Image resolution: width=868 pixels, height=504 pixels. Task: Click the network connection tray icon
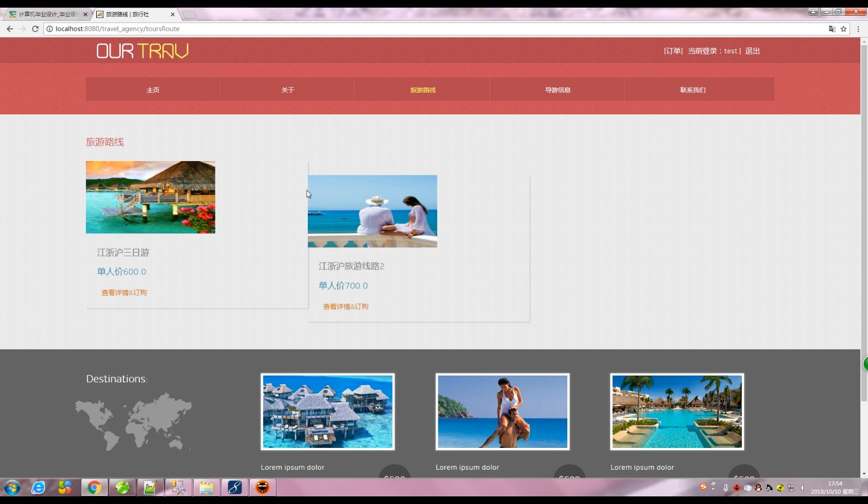tap(791, 488)
